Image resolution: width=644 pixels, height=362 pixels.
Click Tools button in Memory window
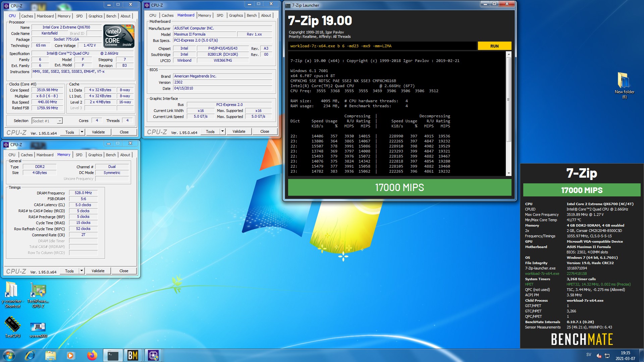click(x=69, y=271)
